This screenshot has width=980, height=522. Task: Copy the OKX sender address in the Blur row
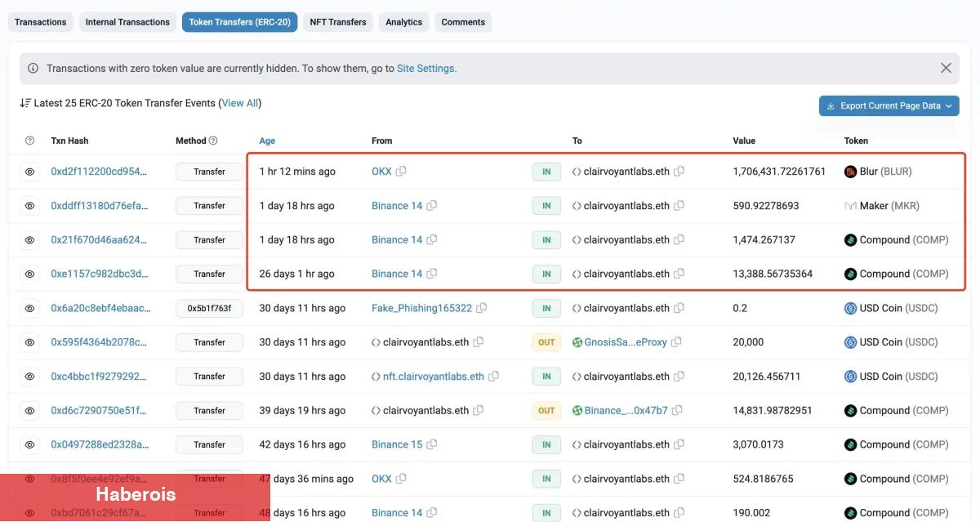click(401, 172)
